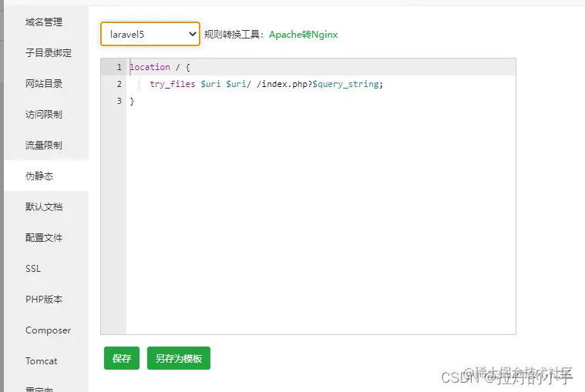This screenshot has width=585, height=392.
Task: Click the 规则转换工具 label
Action: point(234,35)
